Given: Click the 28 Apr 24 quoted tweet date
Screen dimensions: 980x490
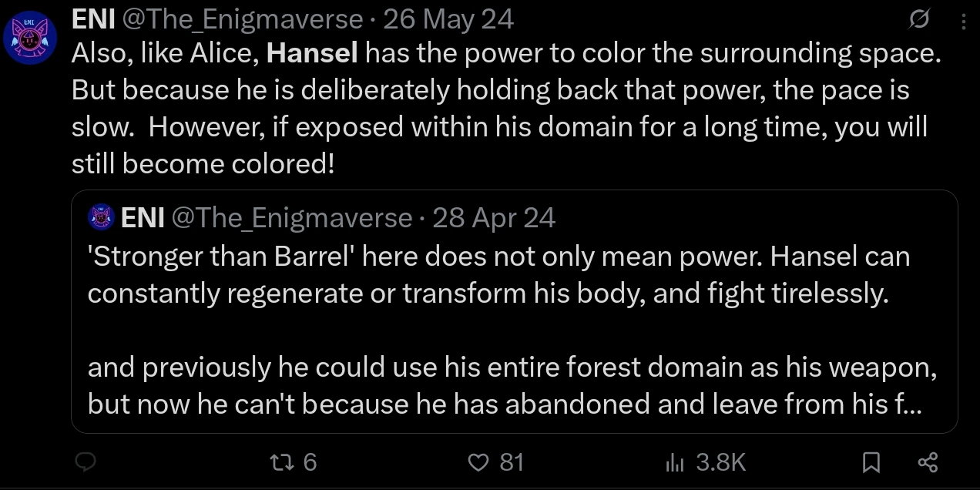Looking at the screenshot, I should [494, 218].
